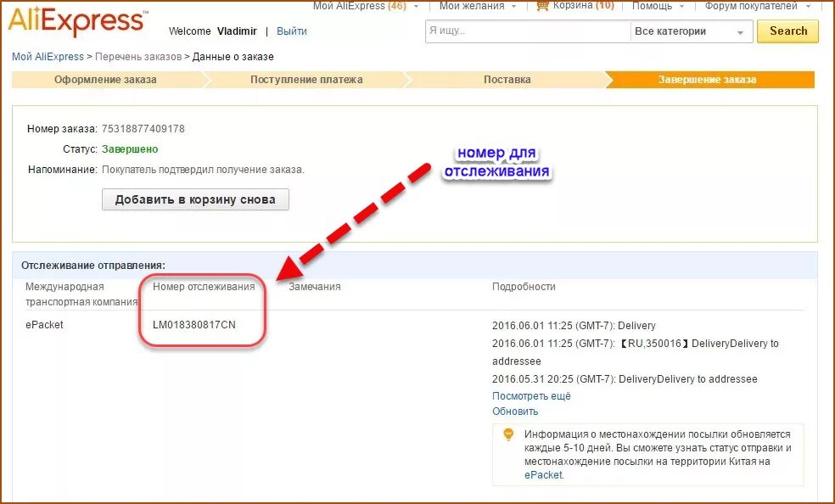Click Добавить в корзину снова button
This screenshot has width=835, height=504.
[195, 199]
